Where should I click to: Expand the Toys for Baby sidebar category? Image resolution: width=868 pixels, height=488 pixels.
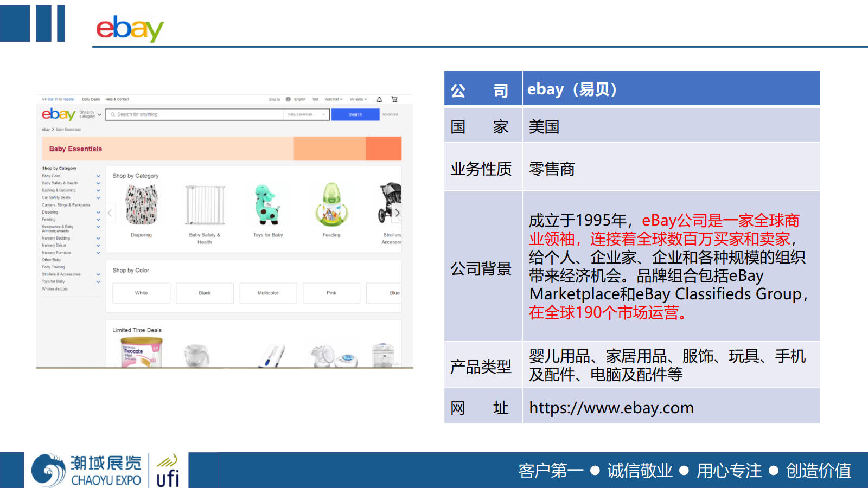(98, 282)
